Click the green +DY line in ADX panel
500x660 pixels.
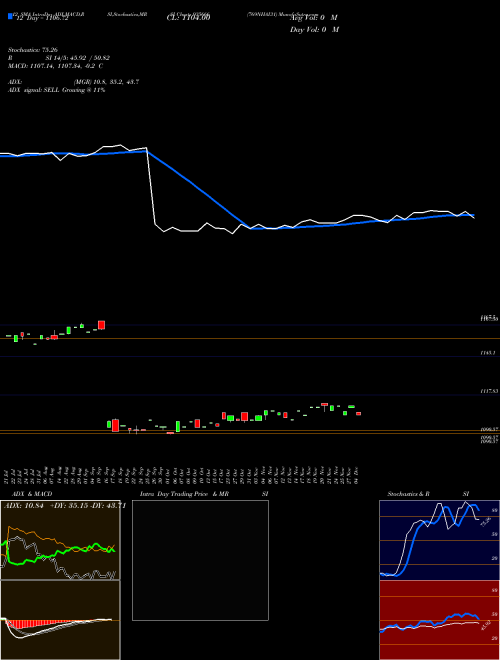59,555
